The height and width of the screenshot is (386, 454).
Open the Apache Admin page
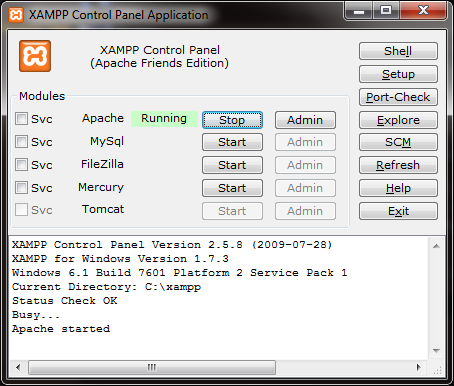(x=305, y=120)
